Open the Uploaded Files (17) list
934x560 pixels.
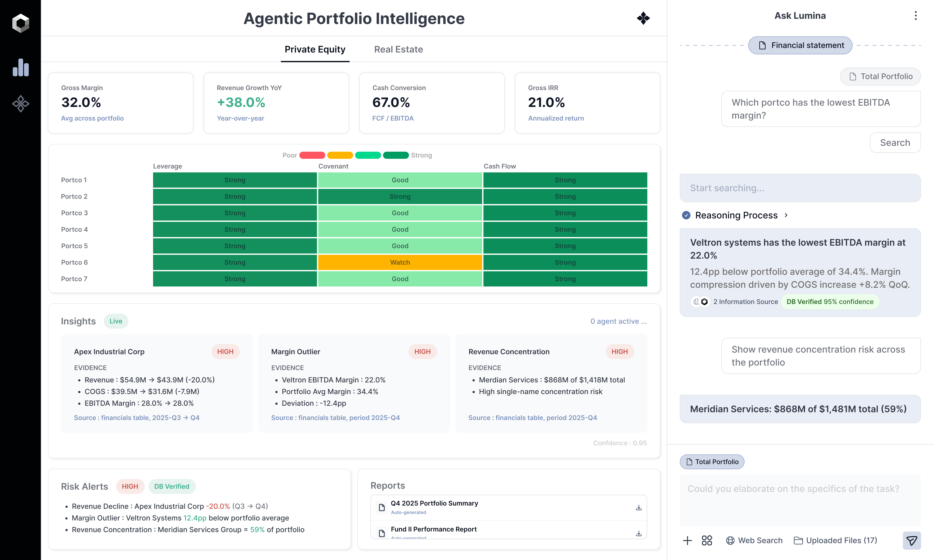(835, 540)
